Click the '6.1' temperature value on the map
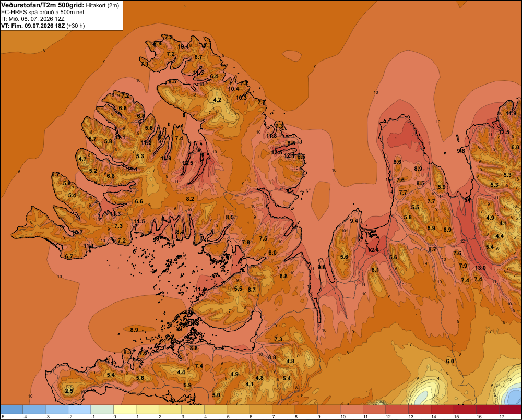Screen dimensions: 522x420 [x=375, y=270]
